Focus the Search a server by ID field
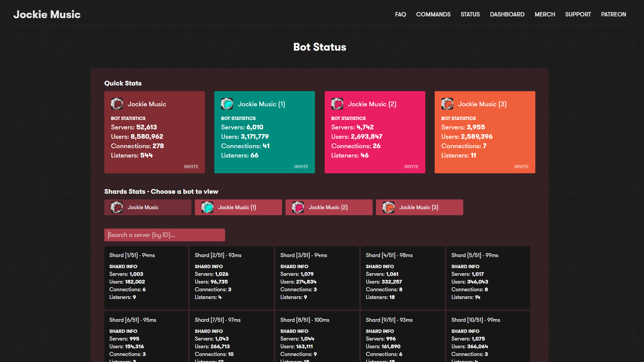 point(165,235)
